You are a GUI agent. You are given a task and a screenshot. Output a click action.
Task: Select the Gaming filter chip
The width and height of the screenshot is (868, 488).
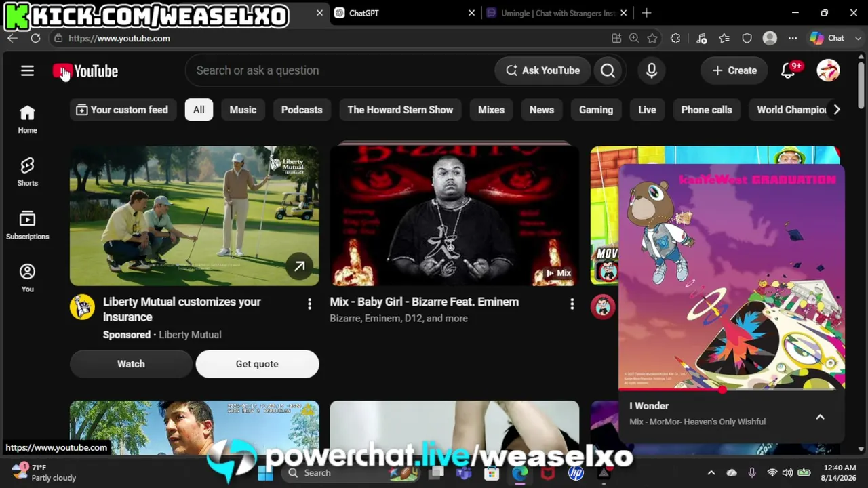596,110
